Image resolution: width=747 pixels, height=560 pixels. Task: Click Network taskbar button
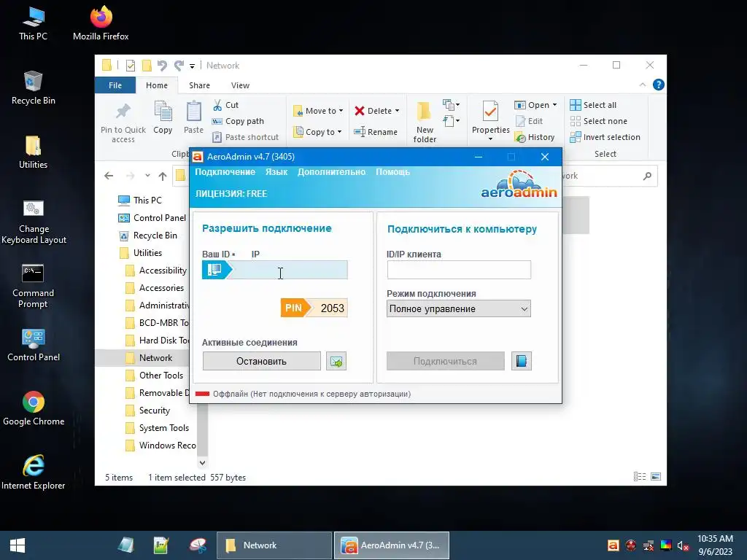tap(274, 545)
